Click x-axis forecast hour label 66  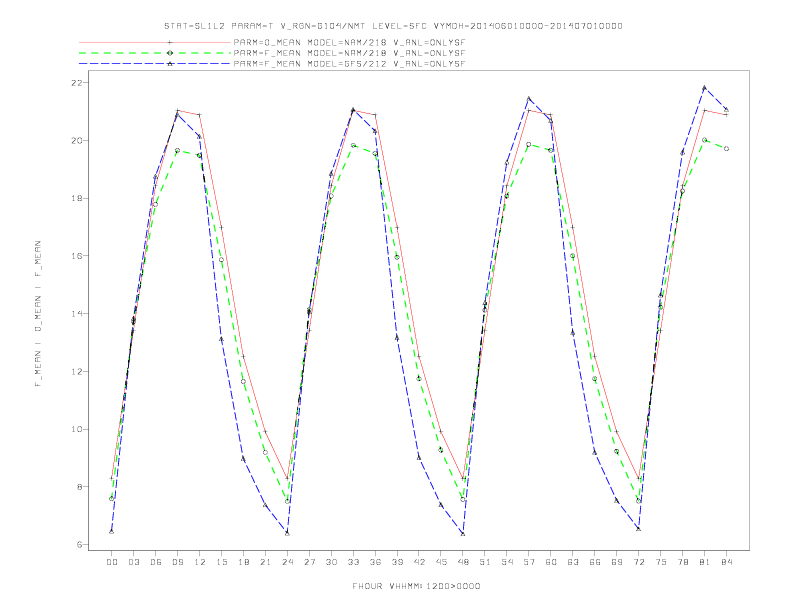coord(595,562)
